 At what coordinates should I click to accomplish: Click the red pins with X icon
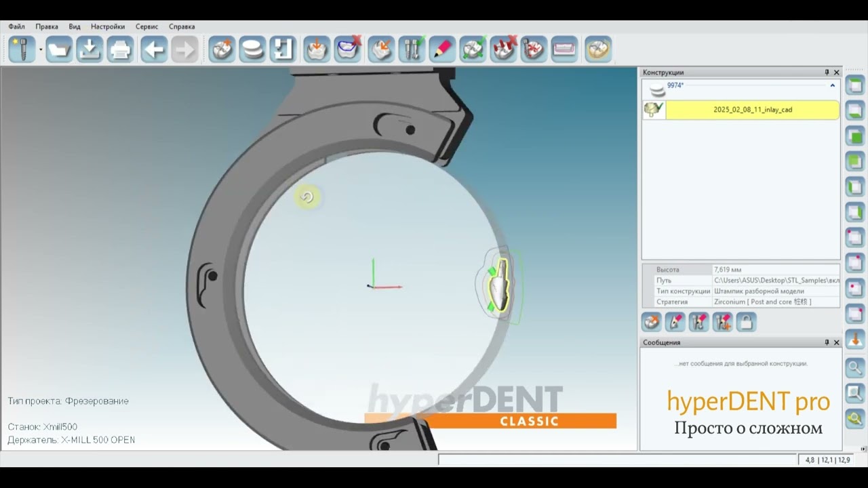pyautogui.click(x=504, y=49)
